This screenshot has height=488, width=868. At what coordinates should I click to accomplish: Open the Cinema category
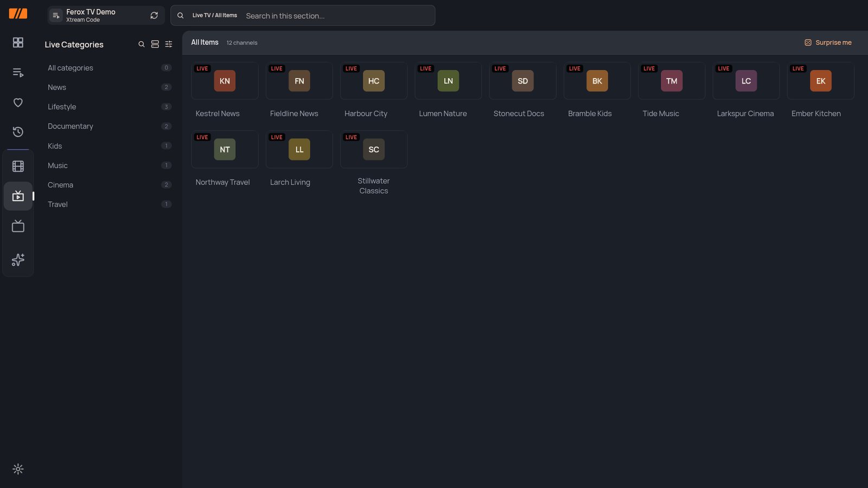[110, 185]
